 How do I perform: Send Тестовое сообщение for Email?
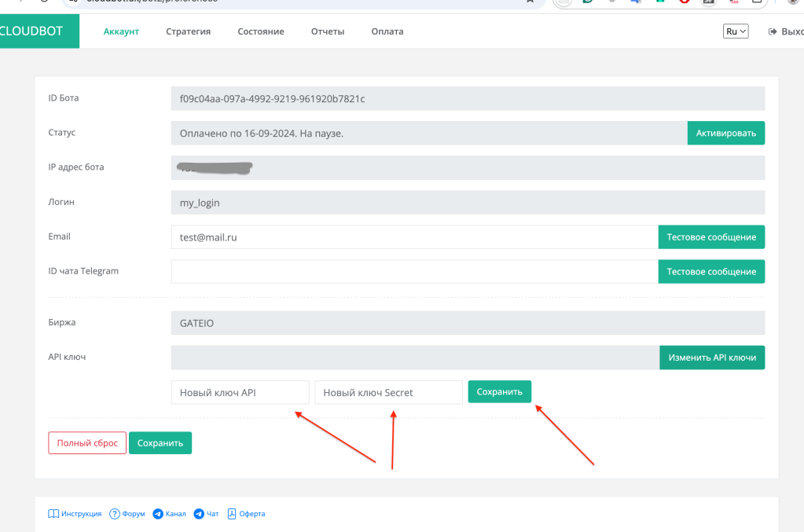(x=711, y=237)
